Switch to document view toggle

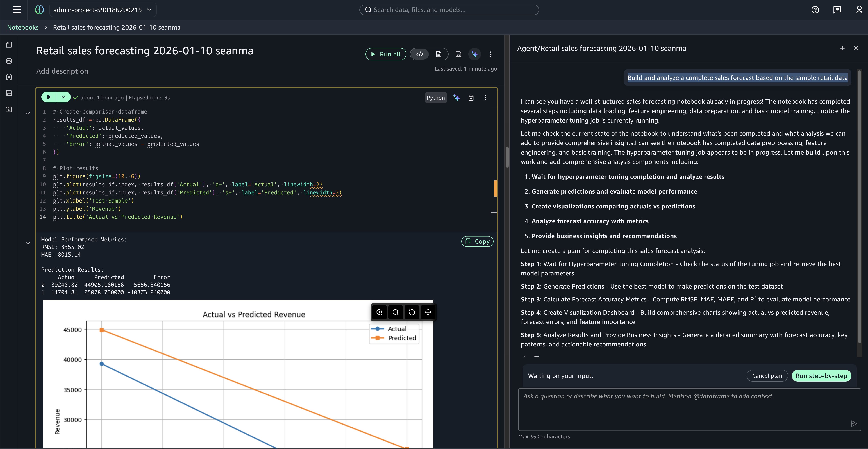(x=438, y=54)
